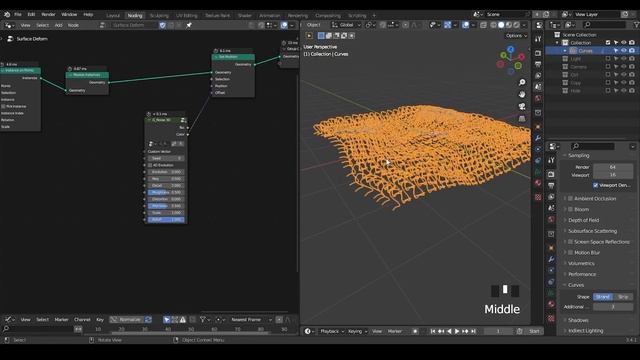
Task: Switch to the Shader workspace tab
Action: [x=245, y=16]
